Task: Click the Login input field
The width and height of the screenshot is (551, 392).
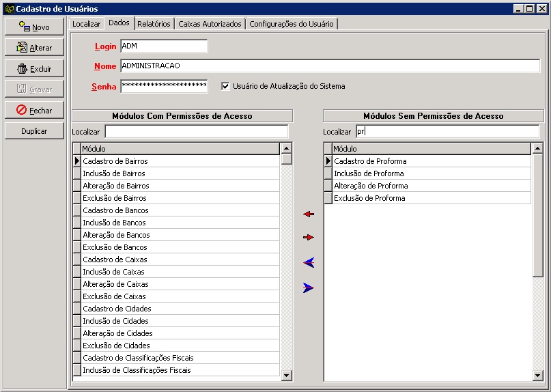Action: point(164,46)
